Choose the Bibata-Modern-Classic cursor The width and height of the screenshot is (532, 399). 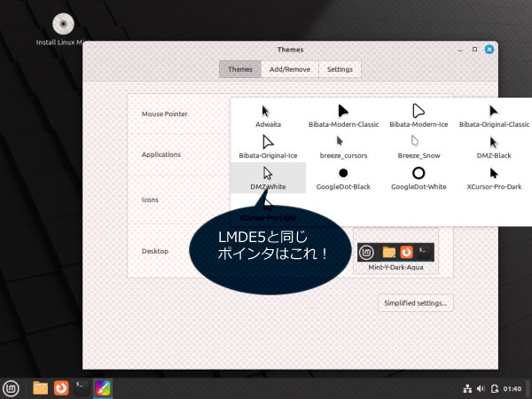tap(343, 115)
